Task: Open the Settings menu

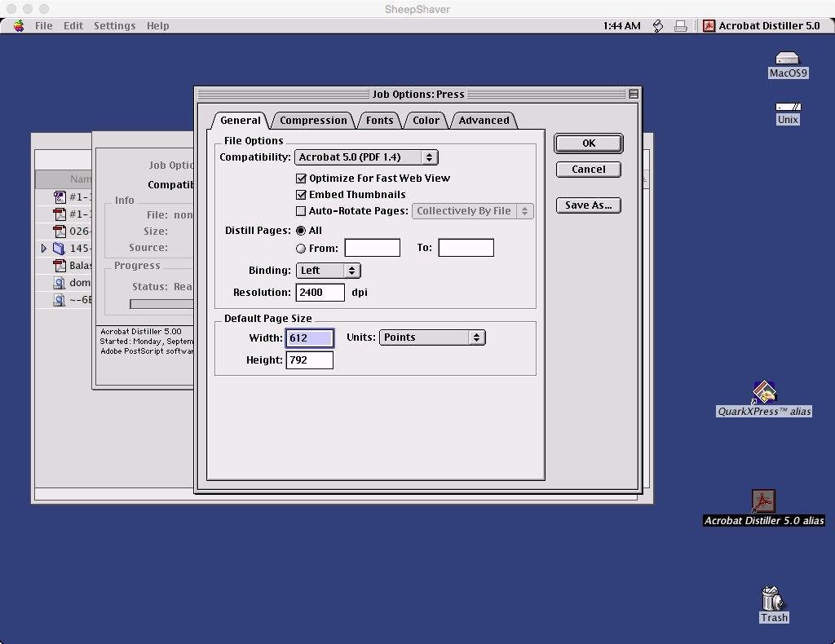Action: (114, 26)
